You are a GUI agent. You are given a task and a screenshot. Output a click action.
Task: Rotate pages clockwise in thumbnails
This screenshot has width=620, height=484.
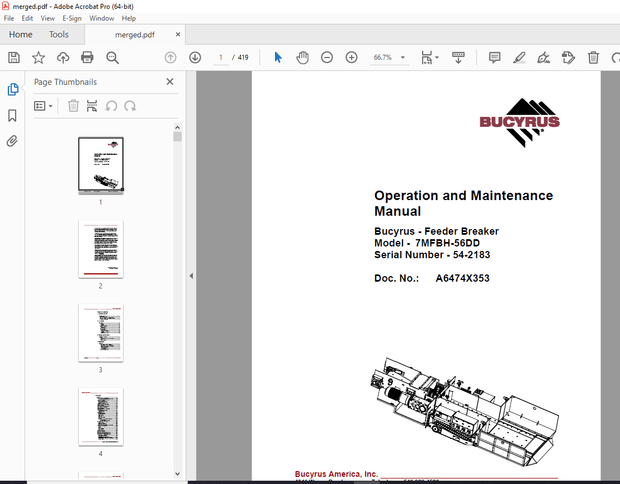click(x=130, y=106)
